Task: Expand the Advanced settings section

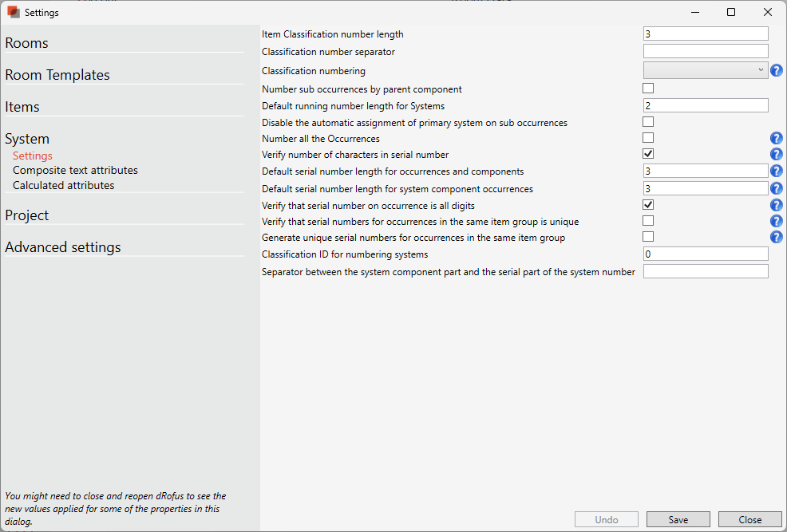Action: click(x=63, y=247)
